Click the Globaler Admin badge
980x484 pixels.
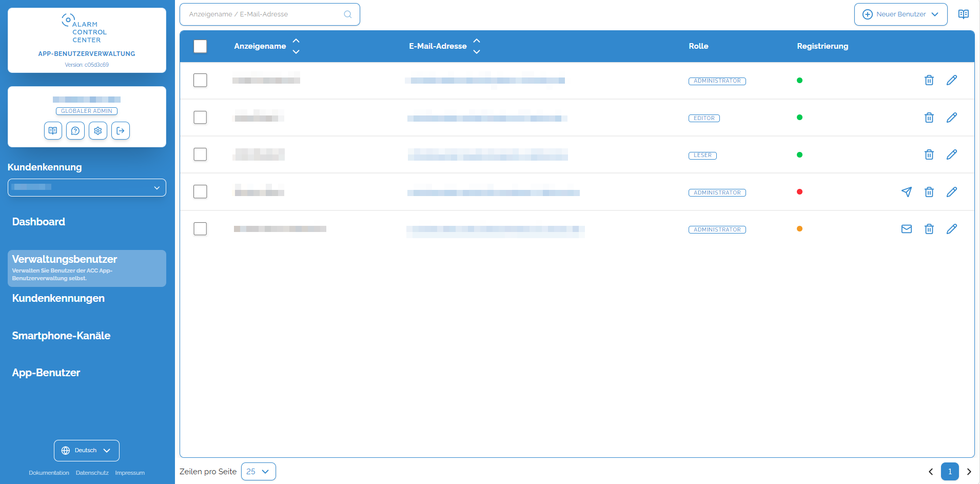[87, 111]
